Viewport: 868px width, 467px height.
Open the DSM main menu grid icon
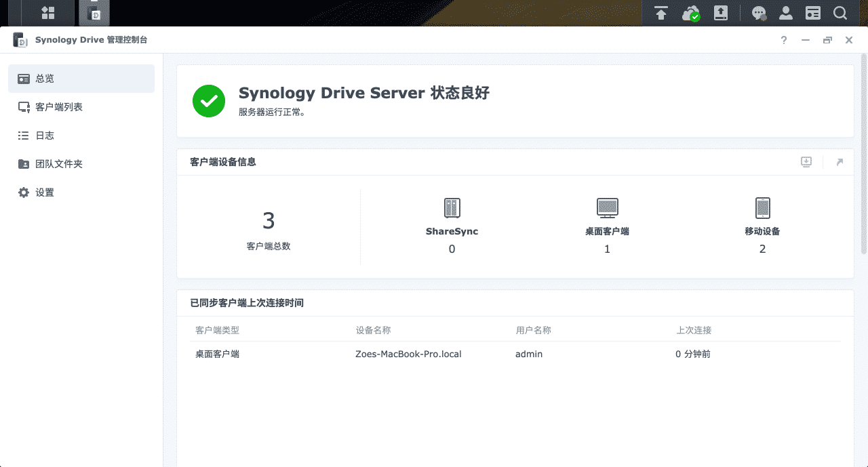pyautogui.click(x=48, y=13)
